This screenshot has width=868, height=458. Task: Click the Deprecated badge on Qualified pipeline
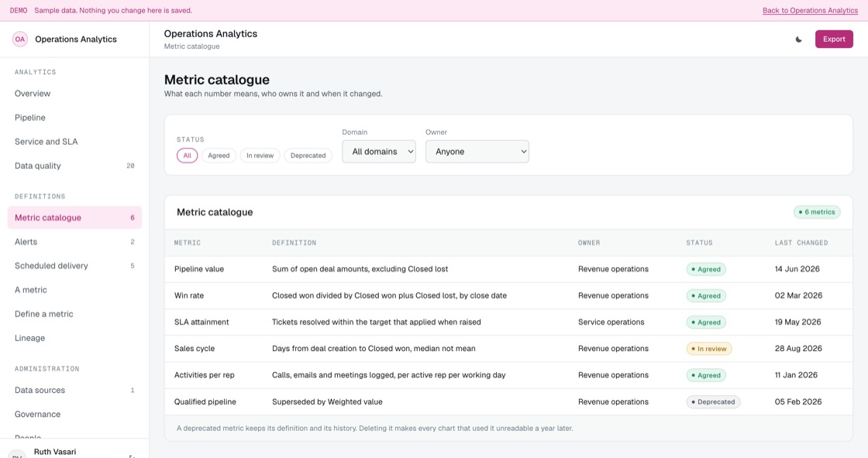[x=713, y=402]
